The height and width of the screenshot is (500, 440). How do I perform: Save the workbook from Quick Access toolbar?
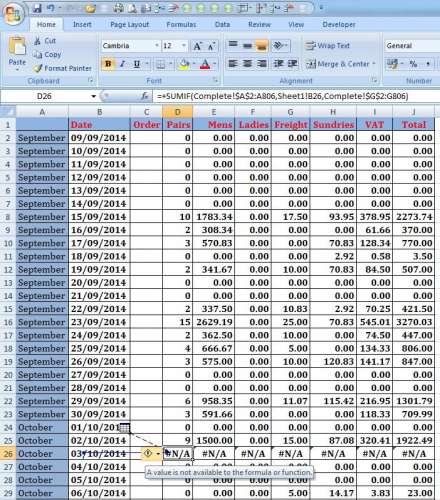[37, 8]
